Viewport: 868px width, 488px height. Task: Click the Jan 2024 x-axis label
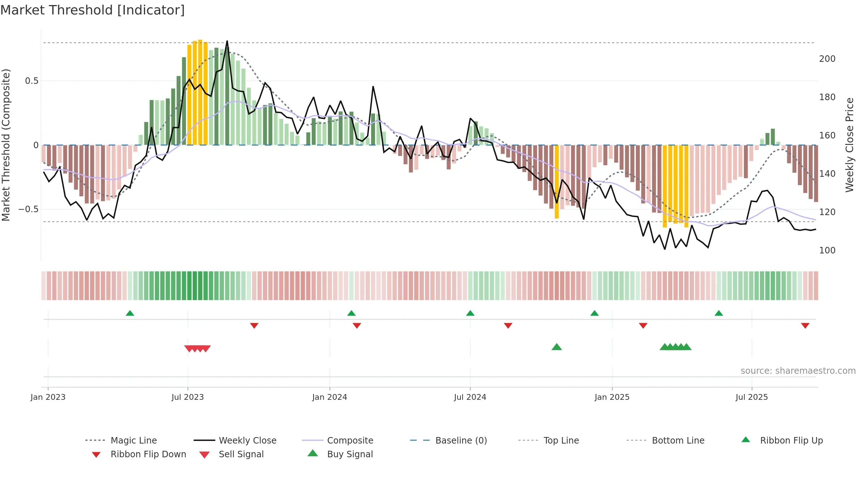click(330, 397)
